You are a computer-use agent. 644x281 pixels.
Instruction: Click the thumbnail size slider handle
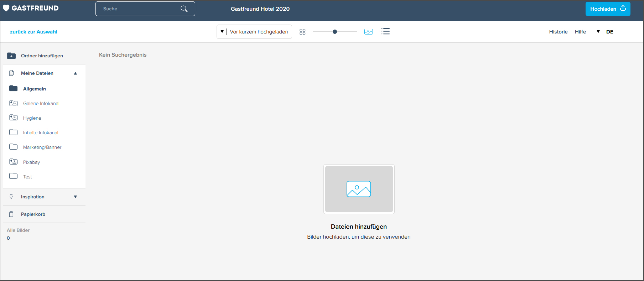(335, 32)
